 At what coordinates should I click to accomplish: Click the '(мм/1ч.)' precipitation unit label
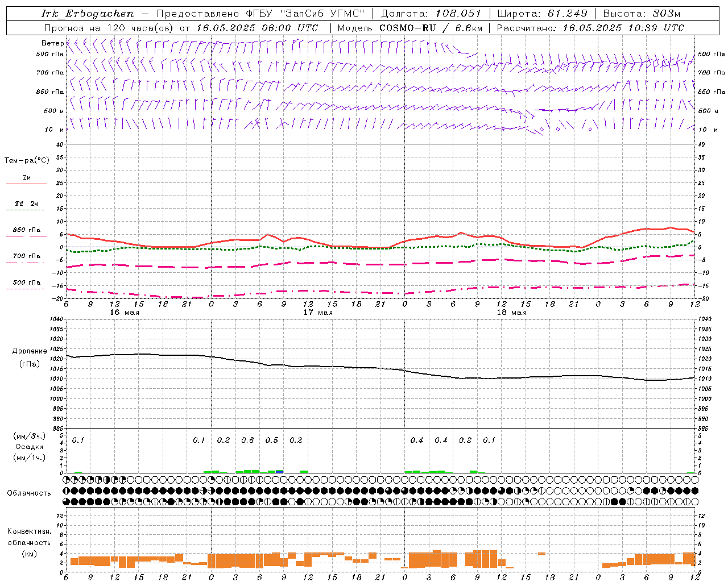coord(29,458)
